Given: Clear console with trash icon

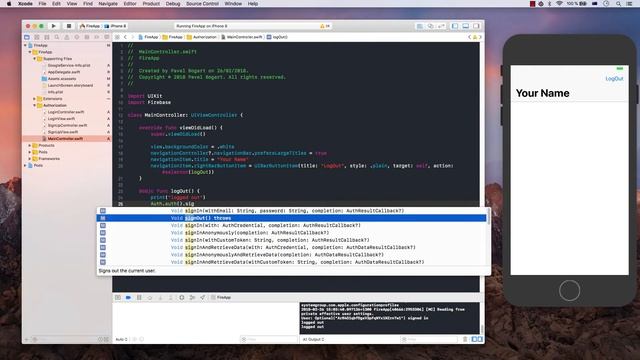Looking at the screenshot, I should coord(465,339).
